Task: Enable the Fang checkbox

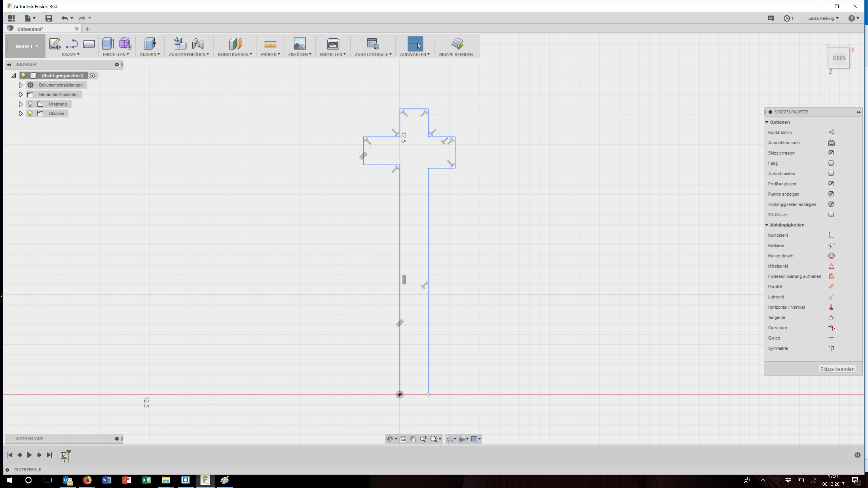Action: tap(831, 163)
